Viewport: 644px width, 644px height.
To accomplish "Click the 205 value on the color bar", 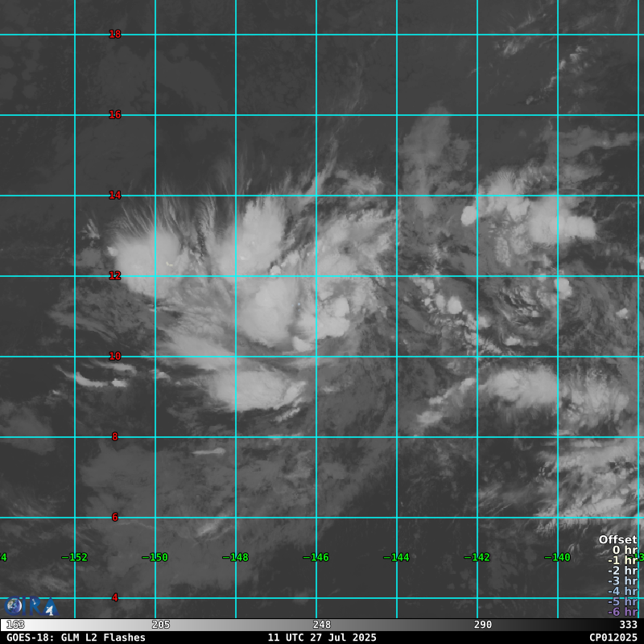I will 161,625.
